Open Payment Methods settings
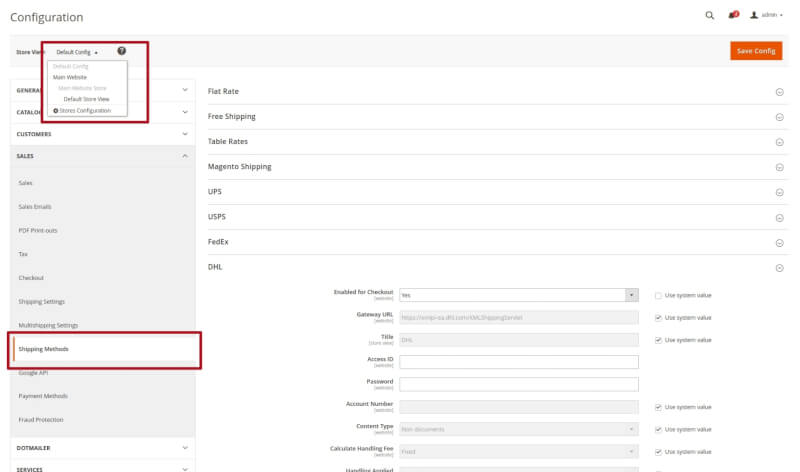 click(x=43, y=396)
